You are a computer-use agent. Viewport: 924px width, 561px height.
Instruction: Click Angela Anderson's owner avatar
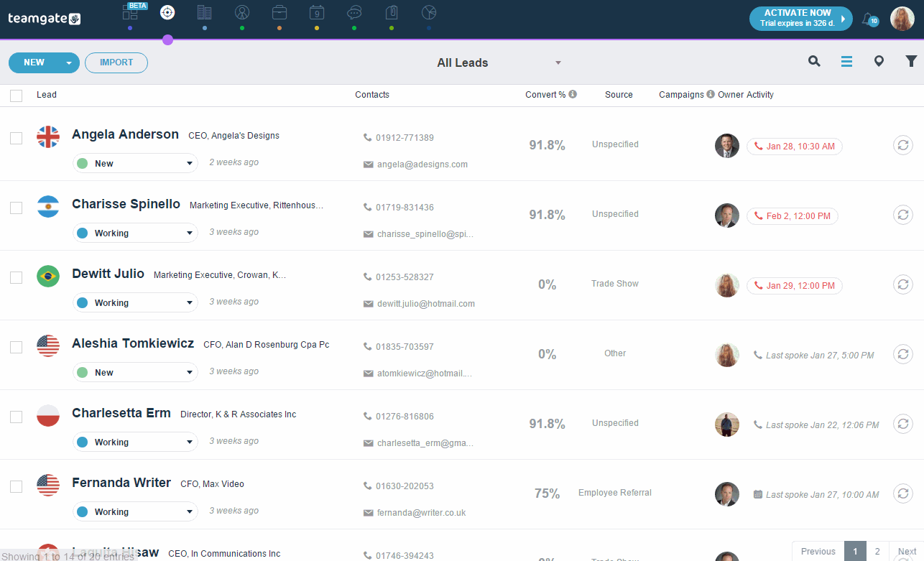click(727, 146)
